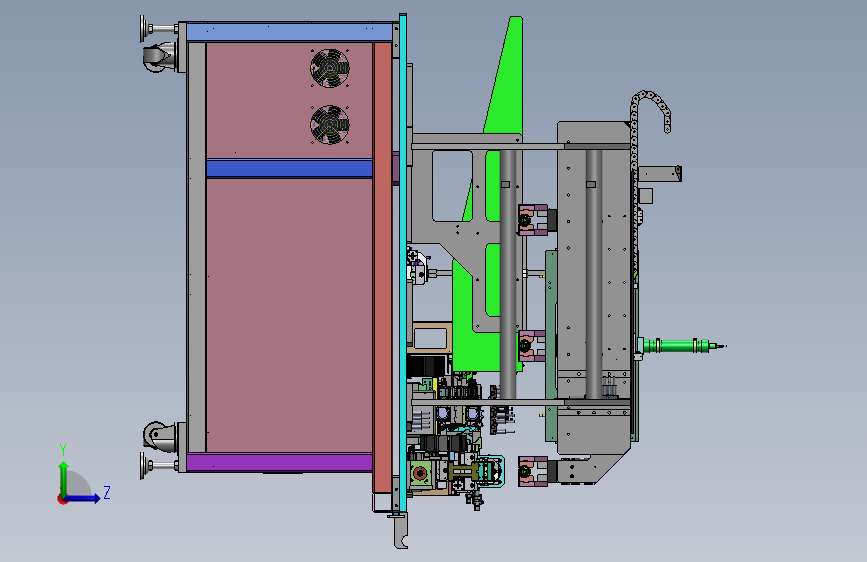The image size is (867, 562).
Task: Pick the uppermost pink bearing block
Action: click(533, 220)
